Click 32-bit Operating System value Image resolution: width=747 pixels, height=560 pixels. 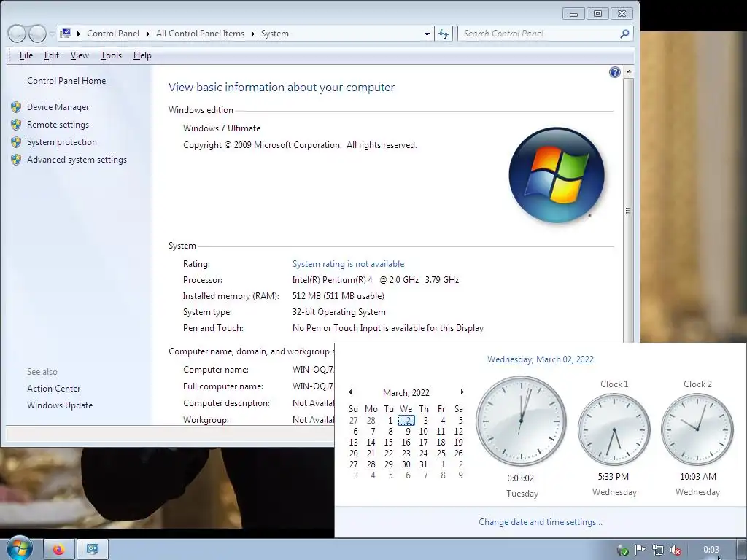[x=338, y=312]
